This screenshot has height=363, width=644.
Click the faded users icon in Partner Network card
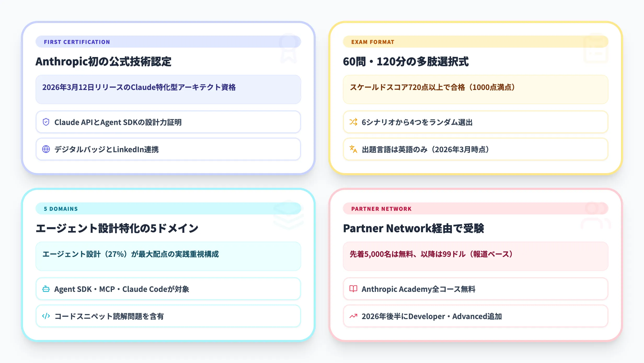[596, 215]
